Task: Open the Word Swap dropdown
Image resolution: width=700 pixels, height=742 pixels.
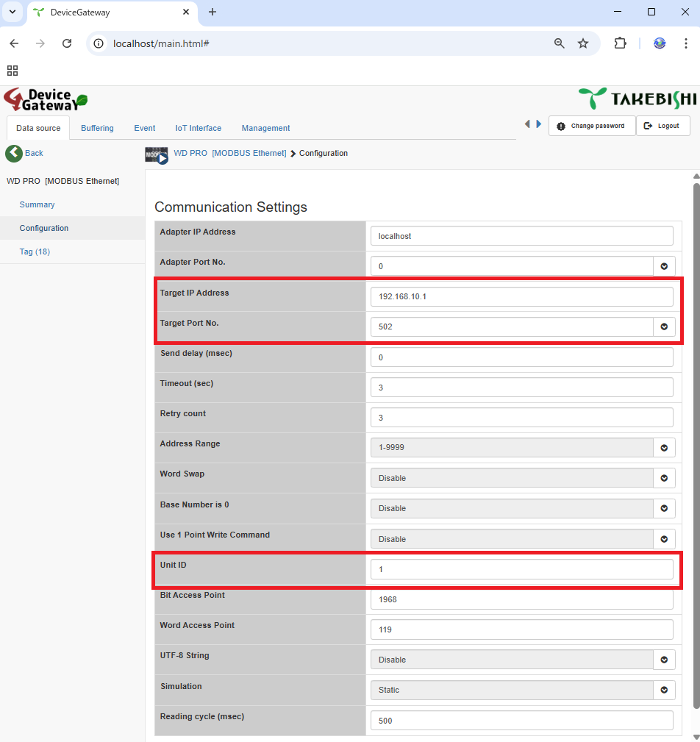Action: (664, 478)
